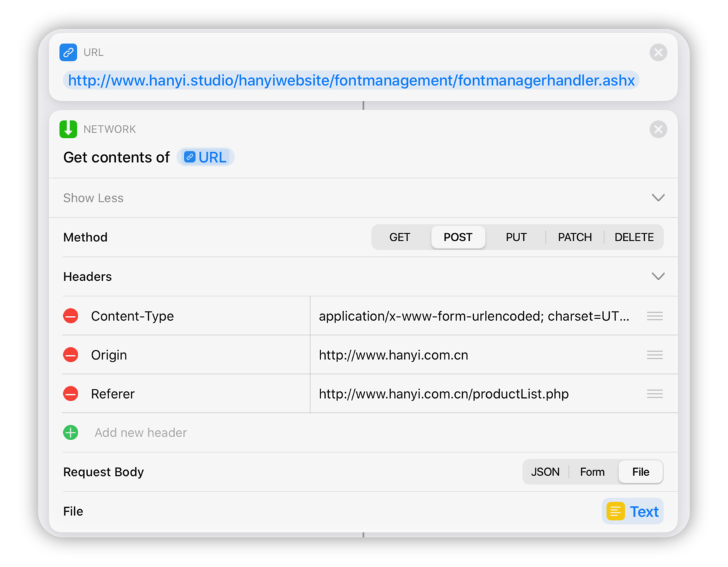Screen dimensions: 728x567
Task: Switch Request Body to Form
Action: (592, 472)
